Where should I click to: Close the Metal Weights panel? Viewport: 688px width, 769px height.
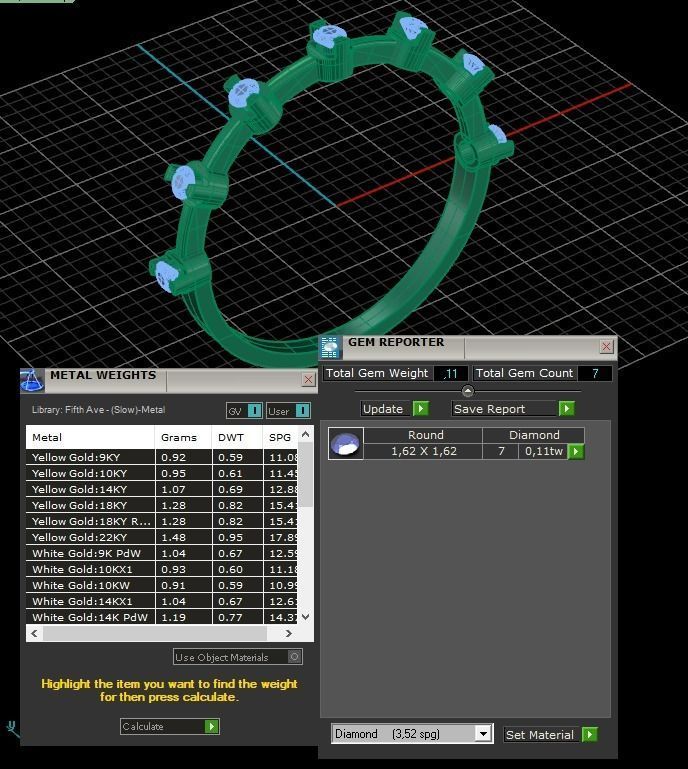click(x=308, y=380)
